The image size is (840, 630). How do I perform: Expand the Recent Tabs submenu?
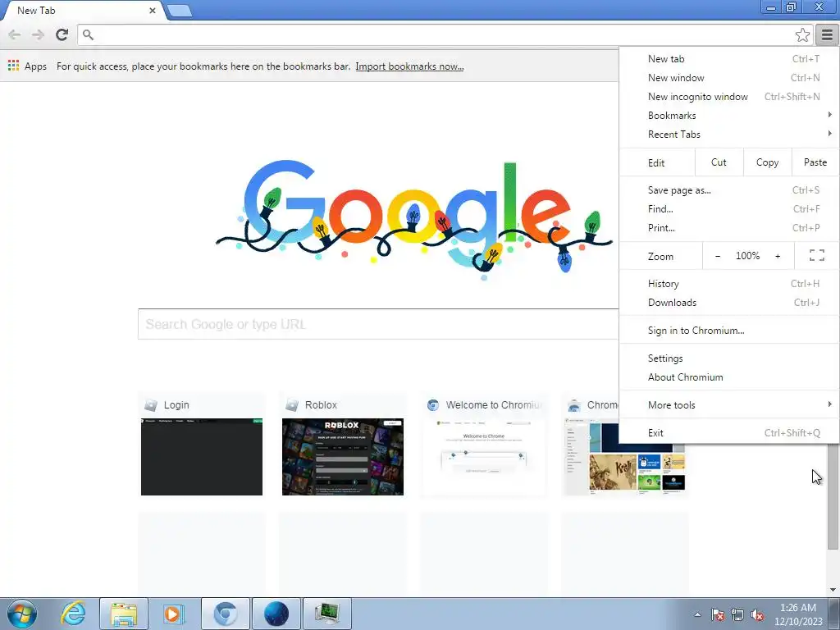point(728,134)
